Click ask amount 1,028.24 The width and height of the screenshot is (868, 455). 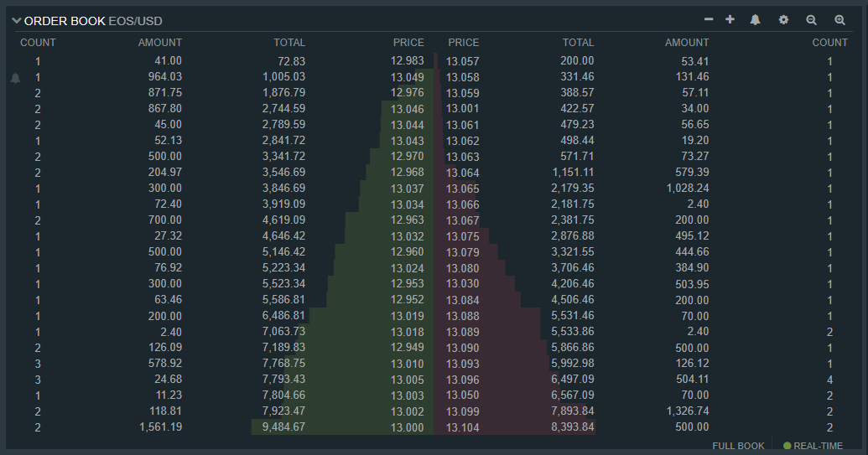pyautogui.click(x=688, y=189)
